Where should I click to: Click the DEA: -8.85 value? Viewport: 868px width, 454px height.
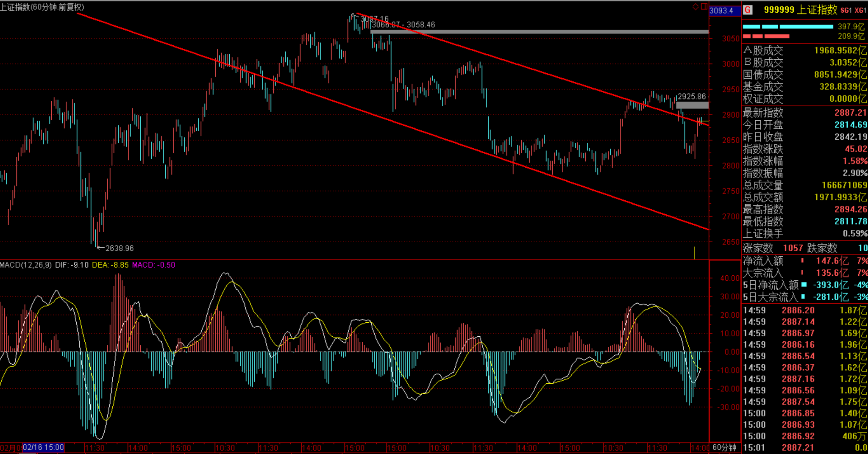point(110,265)
